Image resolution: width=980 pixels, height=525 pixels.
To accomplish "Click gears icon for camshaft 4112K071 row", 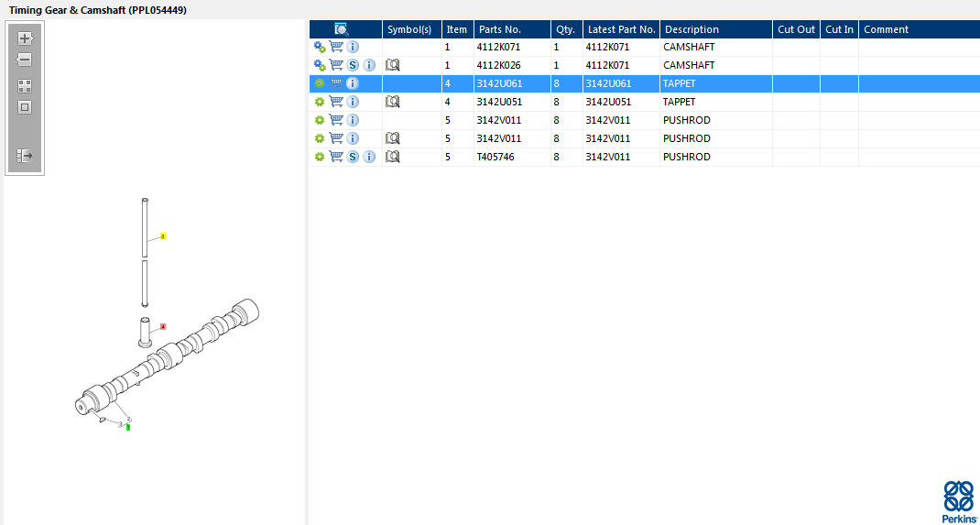I will click(320, 47).
